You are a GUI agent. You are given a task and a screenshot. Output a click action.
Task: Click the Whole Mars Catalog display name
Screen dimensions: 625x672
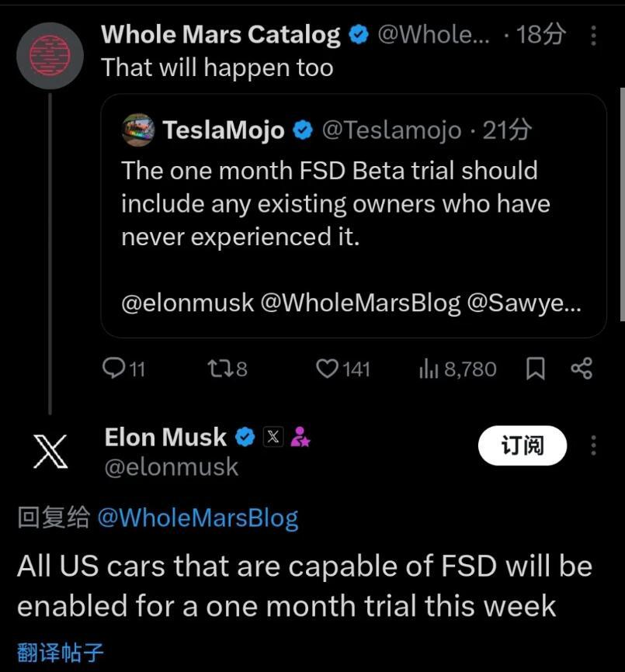(220, 35)
